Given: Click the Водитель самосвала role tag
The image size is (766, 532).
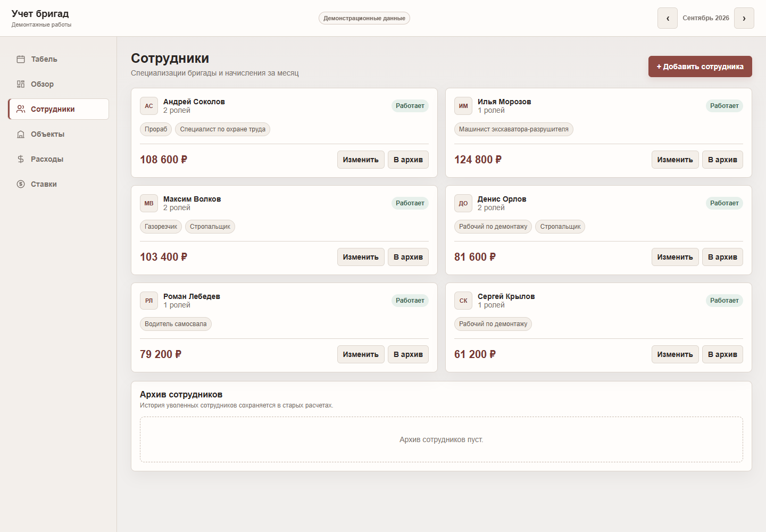Looking at the screenshot, I should point(176,324).
